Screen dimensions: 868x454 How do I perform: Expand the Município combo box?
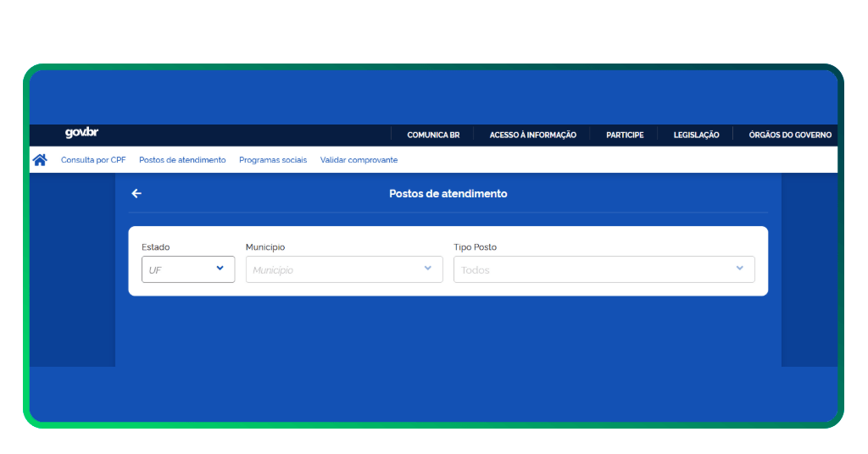click(x=343, y=269)
